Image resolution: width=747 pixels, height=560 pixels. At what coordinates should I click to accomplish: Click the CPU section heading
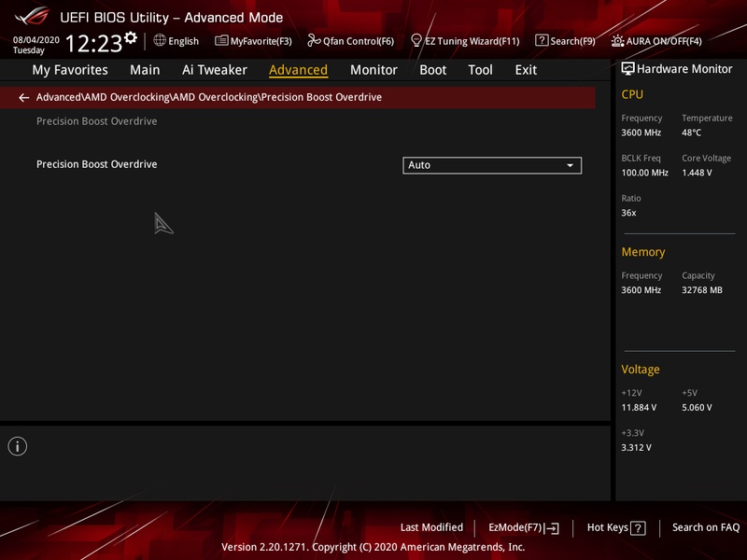click(632, 94)
